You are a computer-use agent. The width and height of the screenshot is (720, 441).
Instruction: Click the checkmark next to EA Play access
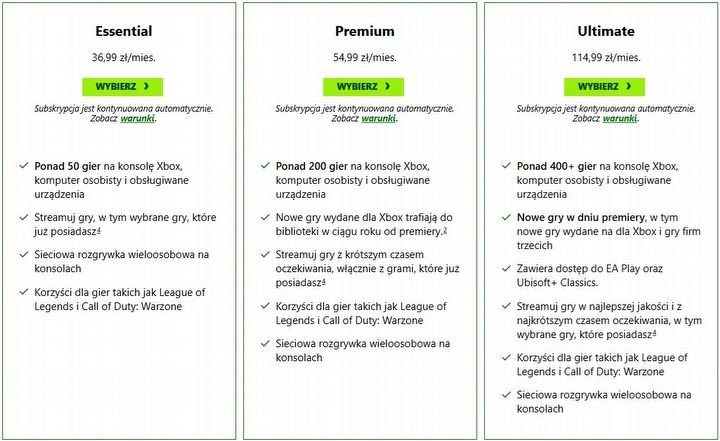tap(505, 270)
